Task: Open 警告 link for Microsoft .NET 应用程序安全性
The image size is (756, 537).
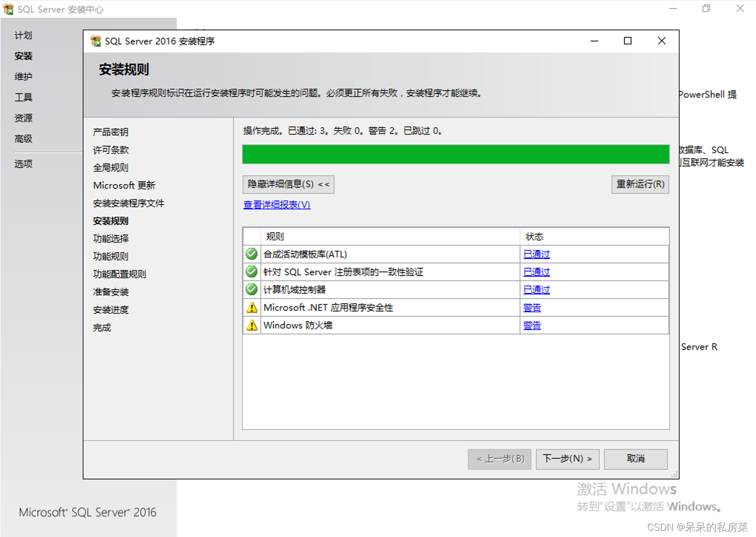Action: (532, 308)
